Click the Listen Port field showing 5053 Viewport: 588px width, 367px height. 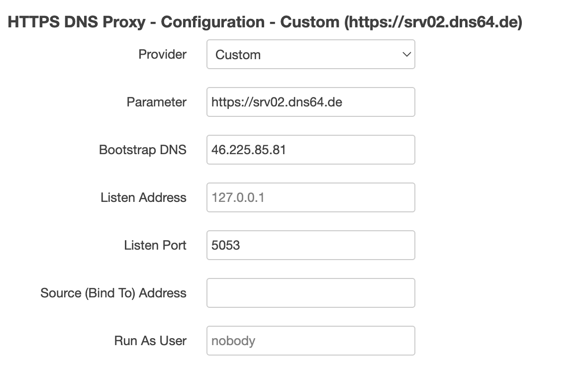(310, 245)
